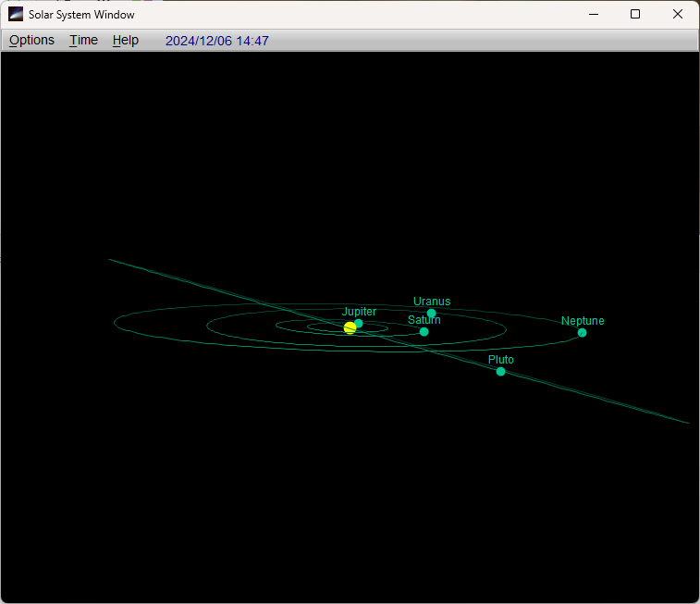
Task: Click the 2024/12/06 14:47 date display
Action: pos(217,41)
